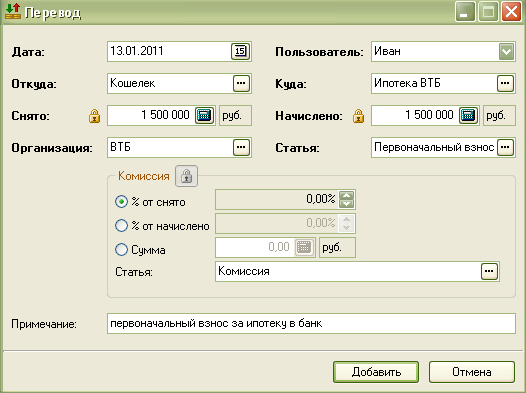This screenshot has height=393, width=526.
Task: Browse accounts for the Откуда field
Action: 242,83
